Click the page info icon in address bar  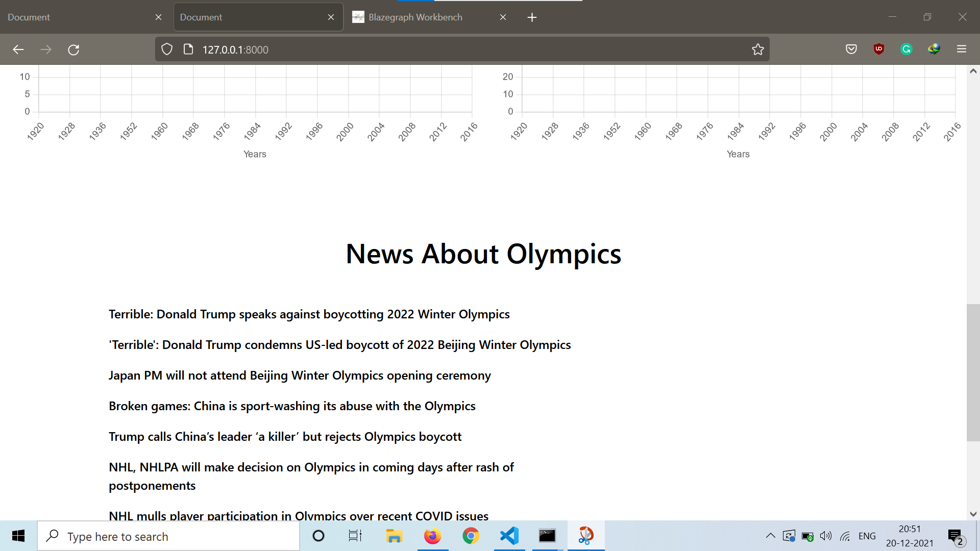(x=188, y=49)
